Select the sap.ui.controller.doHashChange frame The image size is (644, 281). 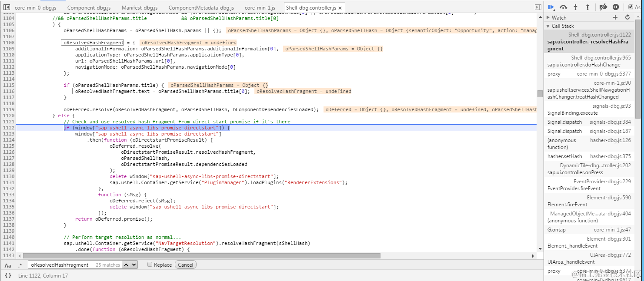coord(589,61)
